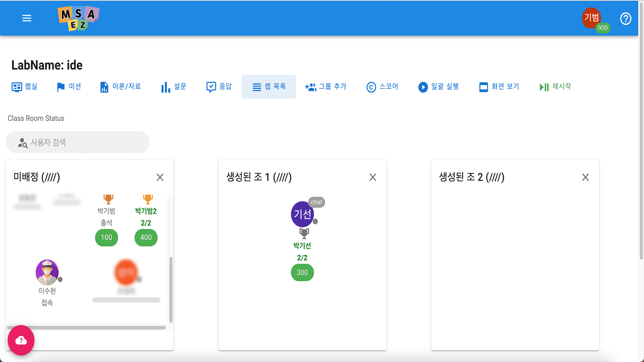This screenshot has width=644, height=362.
Task: Select the 이수헌 user avatar
Action: (47, 272)
